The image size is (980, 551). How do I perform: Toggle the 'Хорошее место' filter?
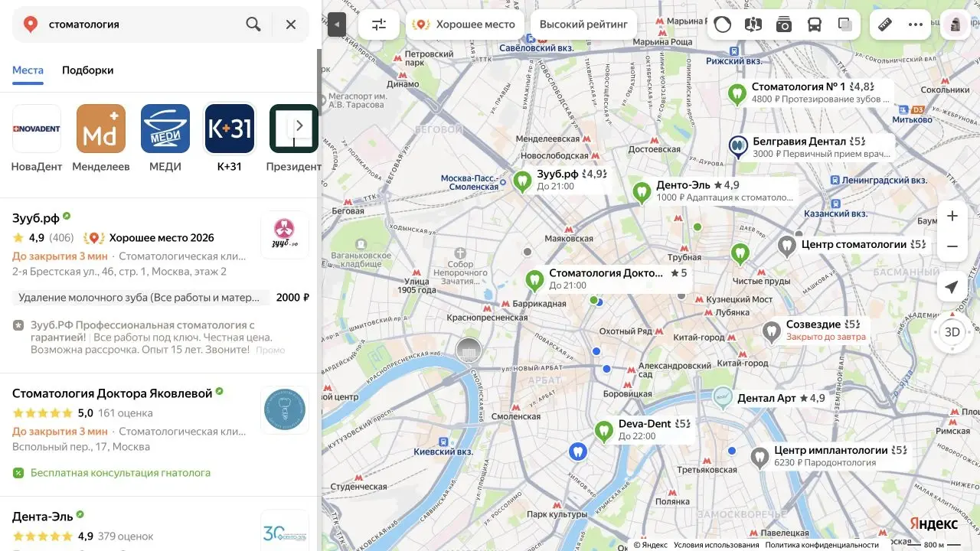point(465,24)
